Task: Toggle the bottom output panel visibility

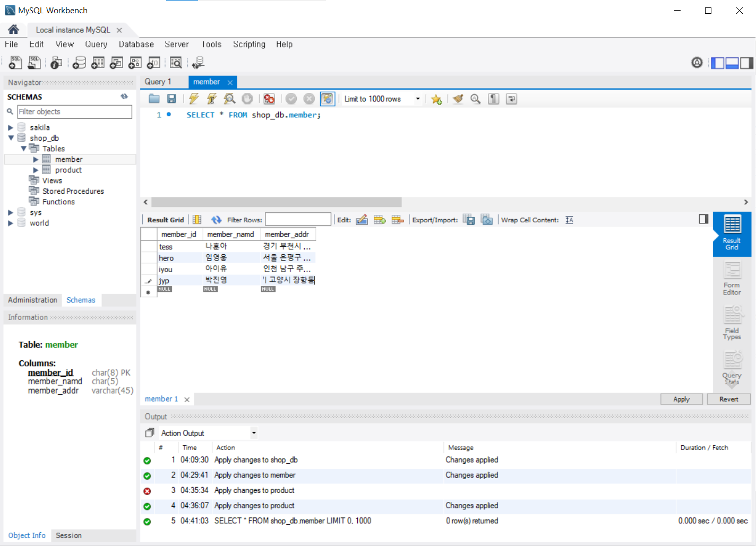Action: coord(733,63)
